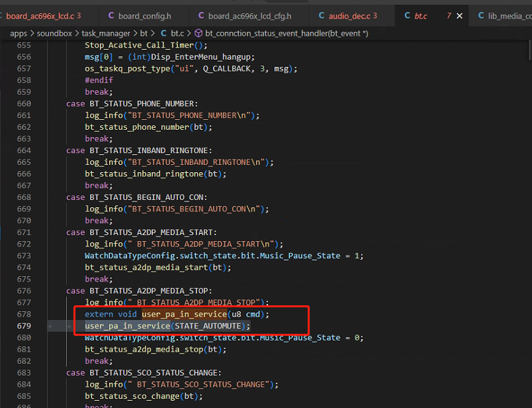
Task: Open the apps breadcrumb folder
Action: [x=19, y=34]
